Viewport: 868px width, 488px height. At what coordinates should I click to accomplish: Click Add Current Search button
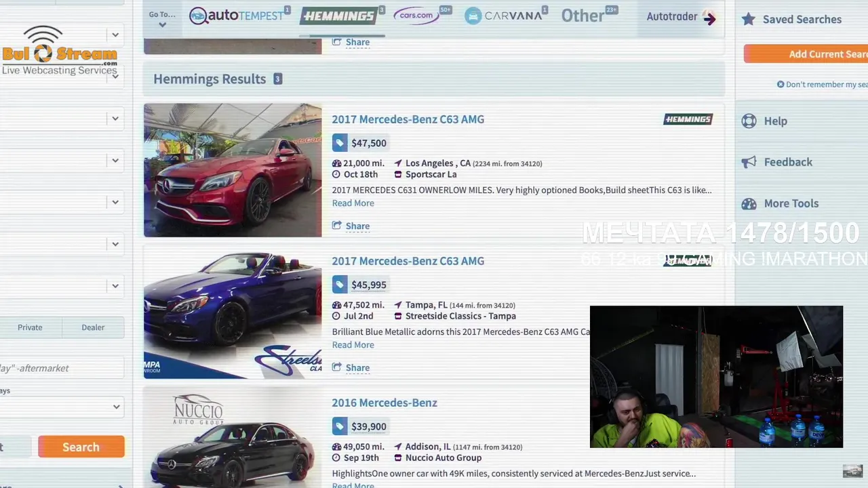[806, 54]
